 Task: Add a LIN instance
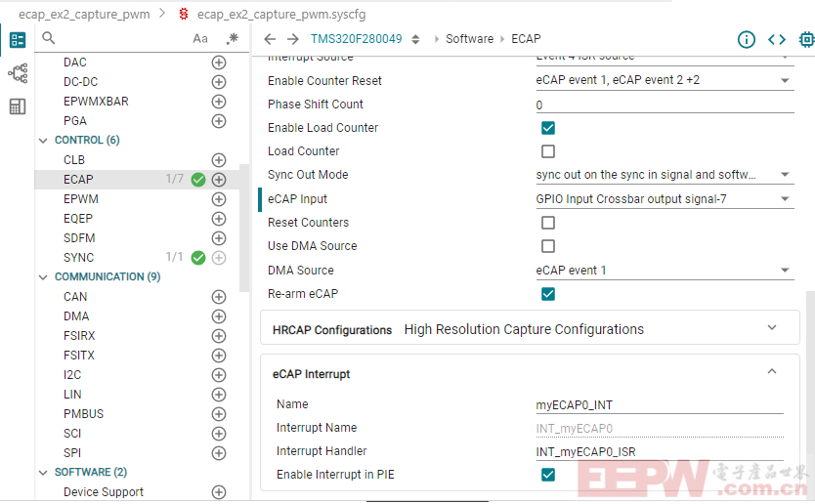pyautogui.click(x=219, y=395)
